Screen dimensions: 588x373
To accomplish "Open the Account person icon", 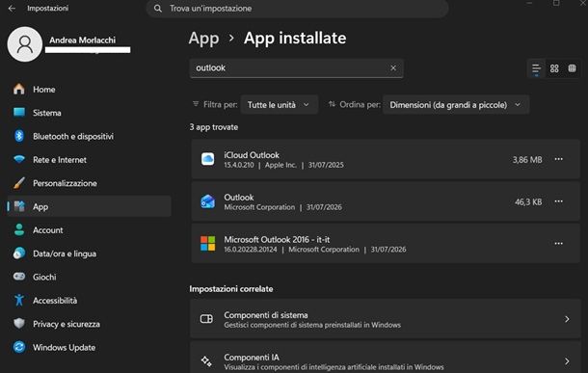I will [19, 229].
